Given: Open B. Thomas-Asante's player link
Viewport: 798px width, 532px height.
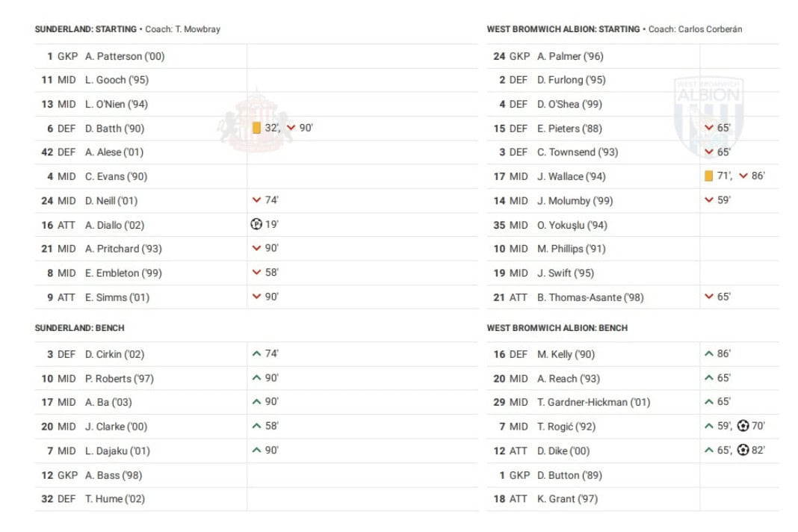Looking at the screenshot, I should pyautogui.click(x=590, y=297).
